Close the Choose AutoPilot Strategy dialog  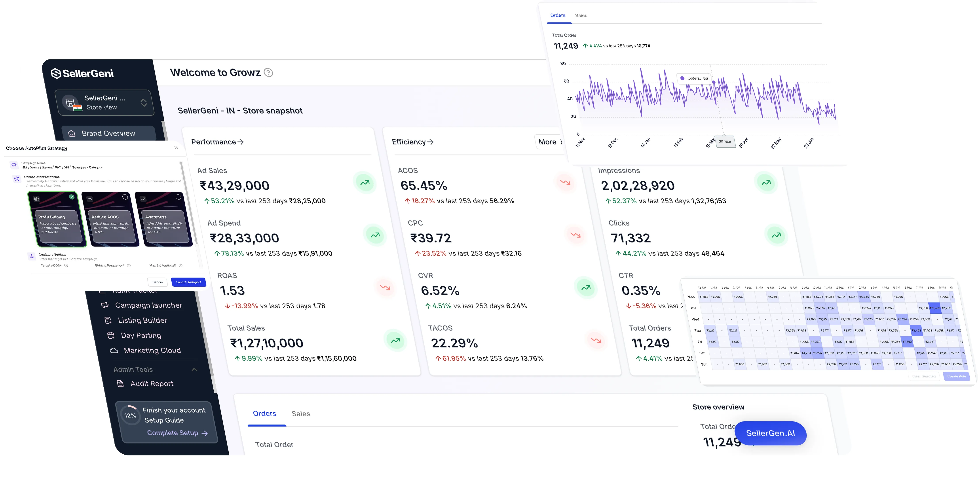(x=176, y=148)
